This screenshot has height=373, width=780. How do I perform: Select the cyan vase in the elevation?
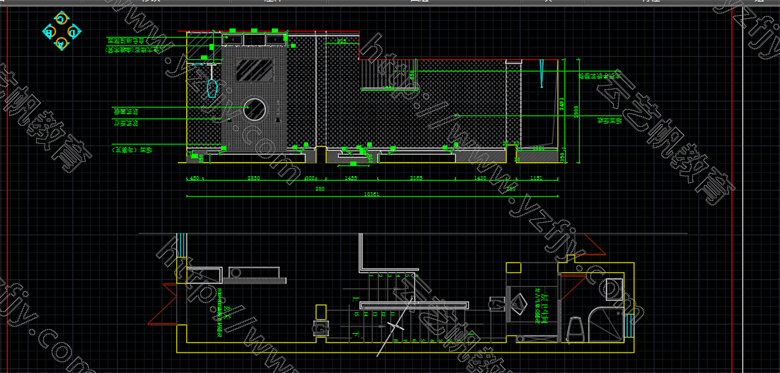[x=212, y=88]
